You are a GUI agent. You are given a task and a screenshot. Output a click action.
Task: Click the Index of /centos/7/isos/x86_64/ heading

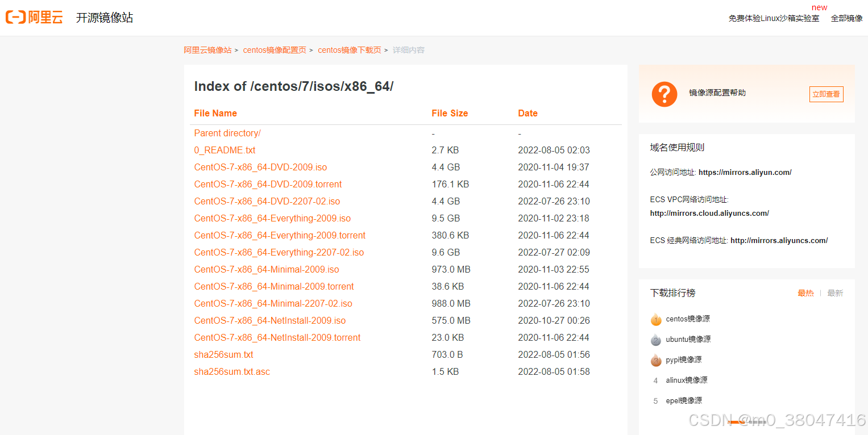pyautogui.click(x=294, y=86)
